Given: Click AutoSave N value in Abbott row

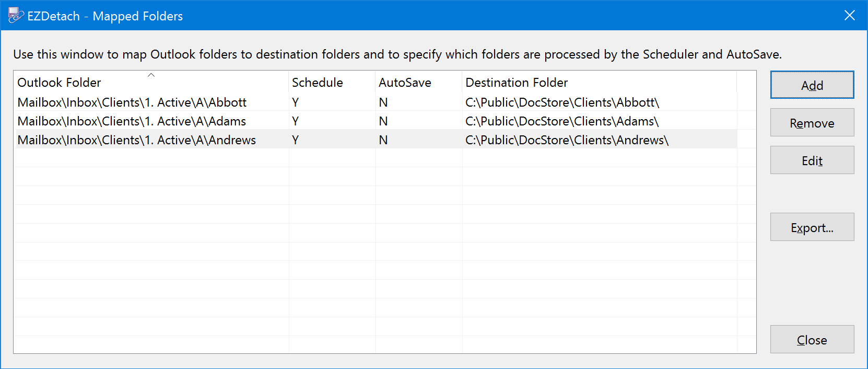Looking at the screenshot, I should pos(383,102).
